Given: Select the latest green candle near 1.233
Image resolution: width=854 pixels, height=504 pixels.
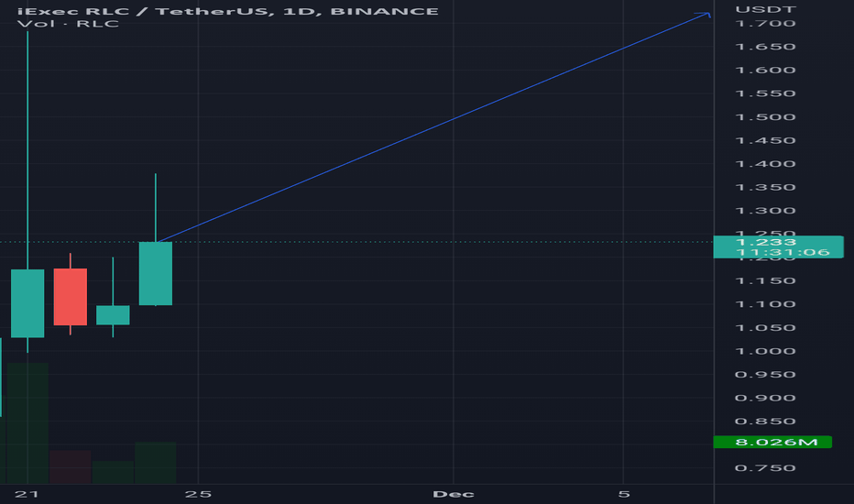Looking at the screenshot, I should (x=156, y=273).
